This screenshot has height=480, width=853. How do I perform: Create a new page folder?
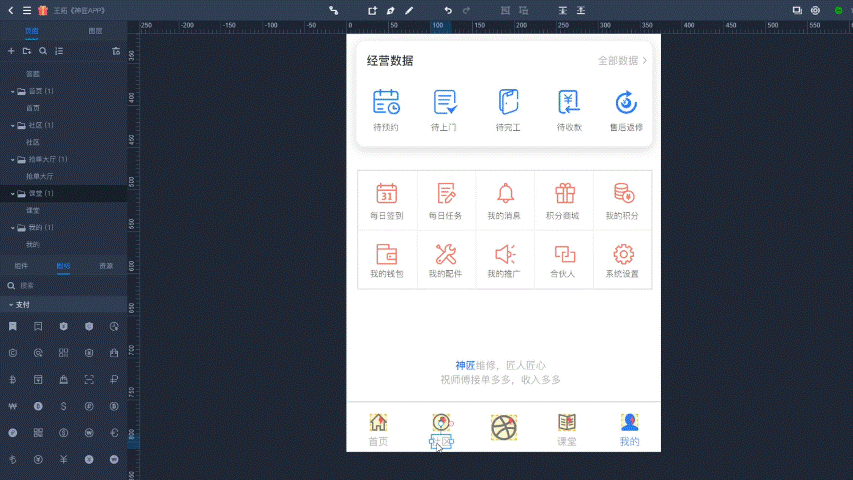(x=27, y=51)
